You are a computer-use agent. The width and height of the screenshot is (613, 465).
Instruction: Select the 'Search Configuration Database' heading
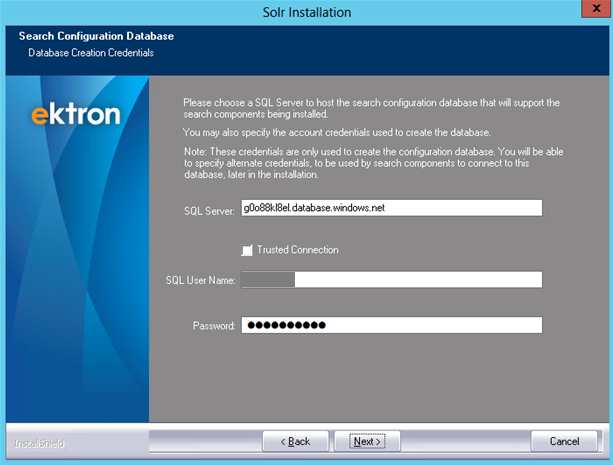[96, 36]
